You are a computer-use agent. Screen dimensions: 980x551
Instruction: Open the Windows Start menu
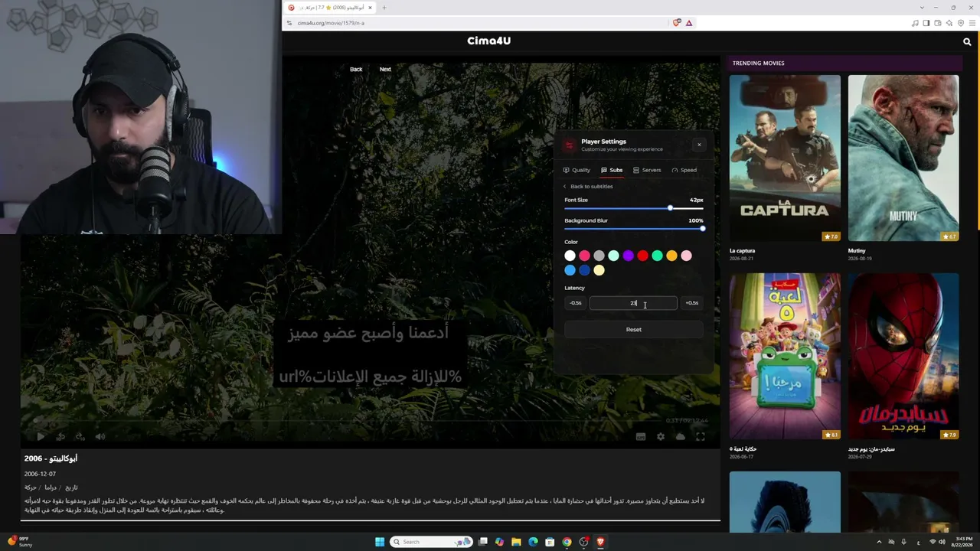380,542
